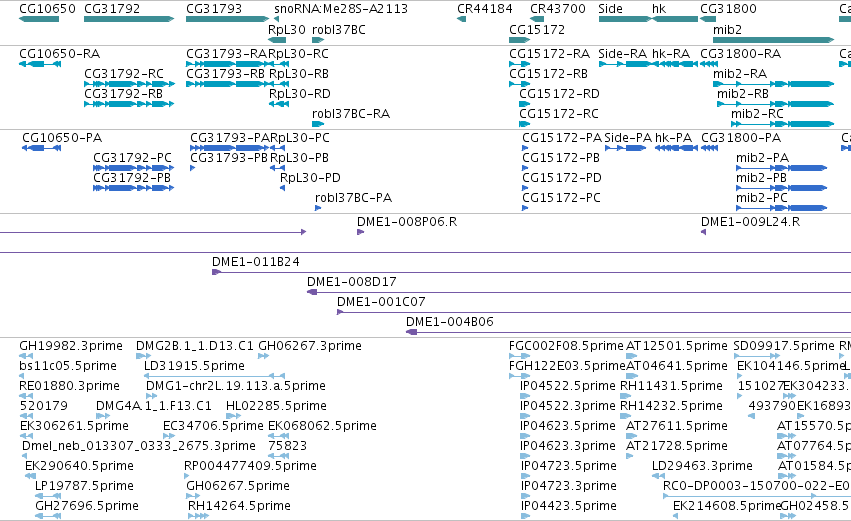Select the CG15172-RD transcript label
The height and width of the screenshot is (521, 851).
pyautogui.click(x=560, y=94)
